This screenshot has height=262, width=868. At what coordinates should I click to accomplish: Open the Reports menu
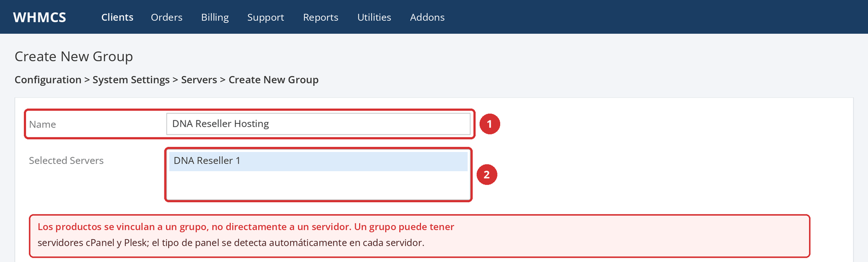click(x=321, y=17)
